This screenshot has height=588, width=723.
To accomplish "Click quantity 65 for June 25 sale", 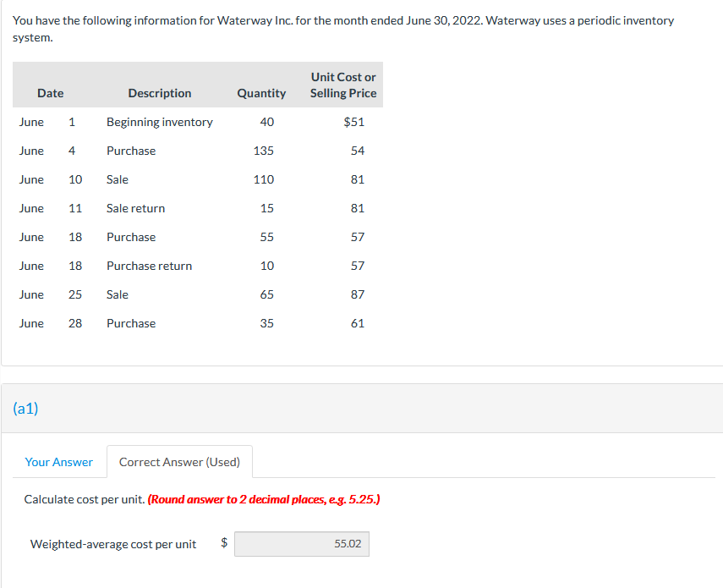I will click(266, 294).
